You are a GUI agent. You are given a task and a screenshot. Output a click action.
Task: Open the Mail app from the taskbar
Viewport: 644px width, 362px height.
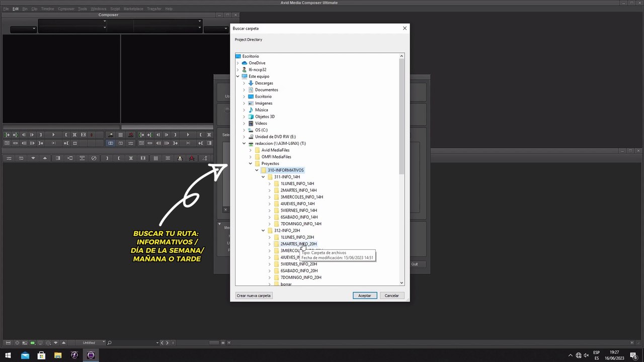point(25,355)
